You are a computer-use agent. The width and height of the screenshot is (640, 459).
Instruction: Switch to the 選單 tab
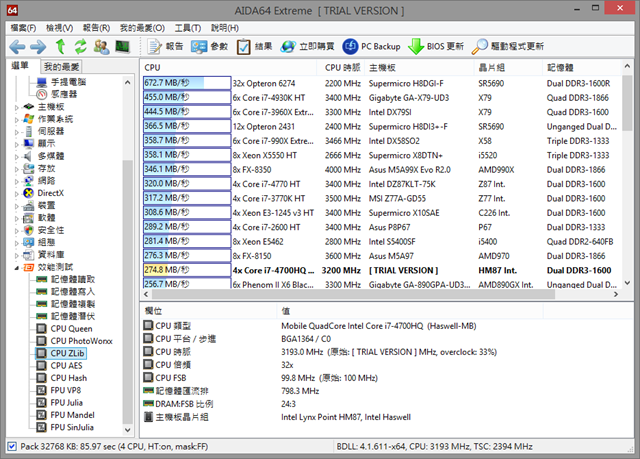(20, 66)
